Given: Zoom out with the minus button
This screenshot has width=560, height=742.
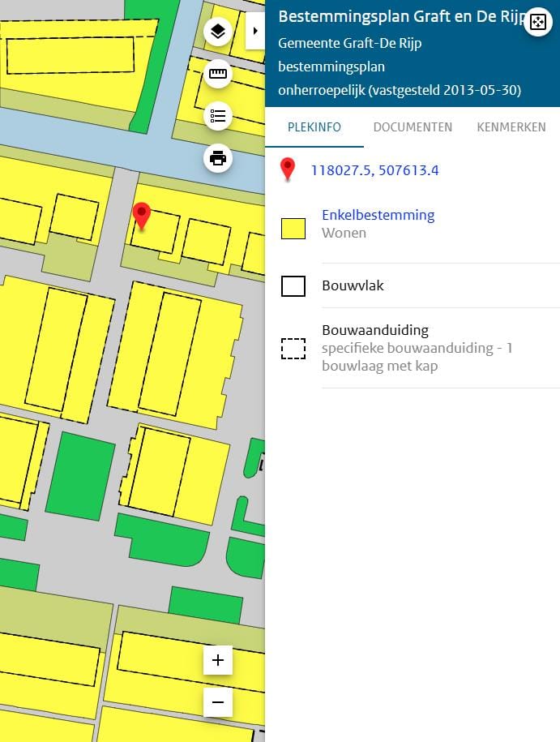Looking at the screenshot, I should coord(217,701).
